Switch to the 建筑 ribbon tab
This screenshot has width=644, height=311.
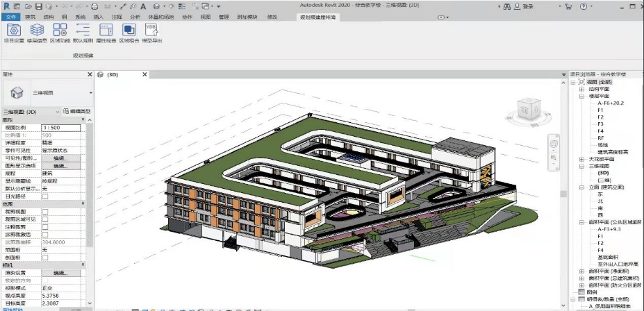(30, 15)
